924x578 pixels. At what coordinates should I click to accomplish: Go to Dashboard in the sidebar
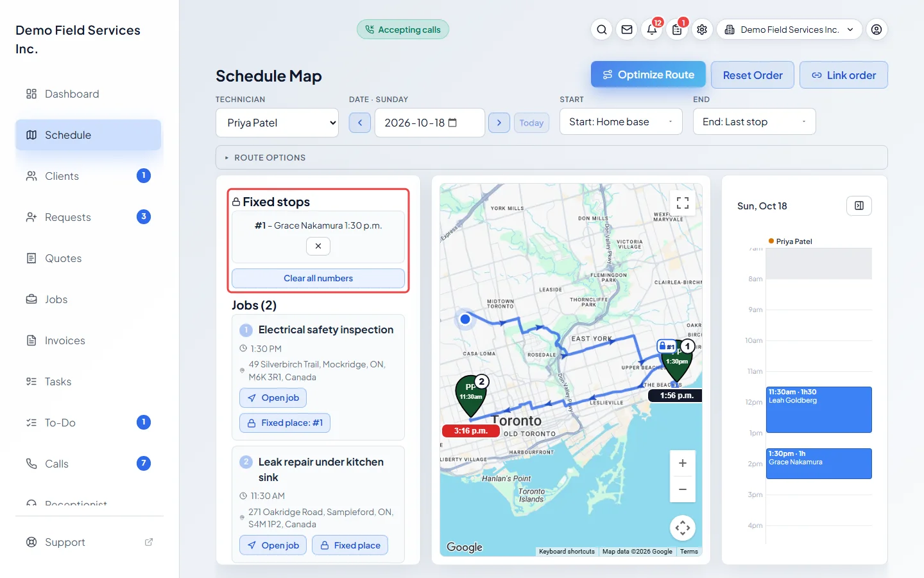89,94
